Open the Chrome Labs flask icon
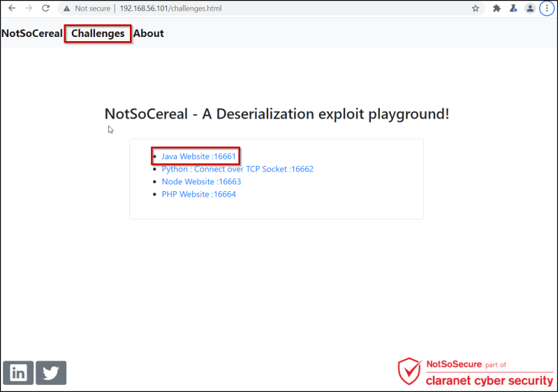558x392 pixels. tap(513, 8)
